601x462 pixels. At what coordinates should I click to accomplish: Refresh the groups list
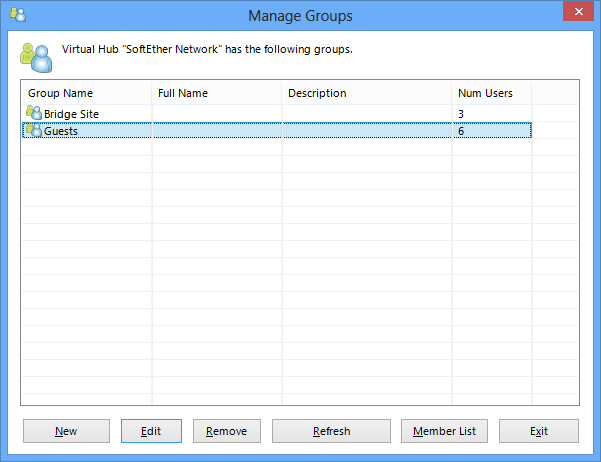(x=332, y=431)
